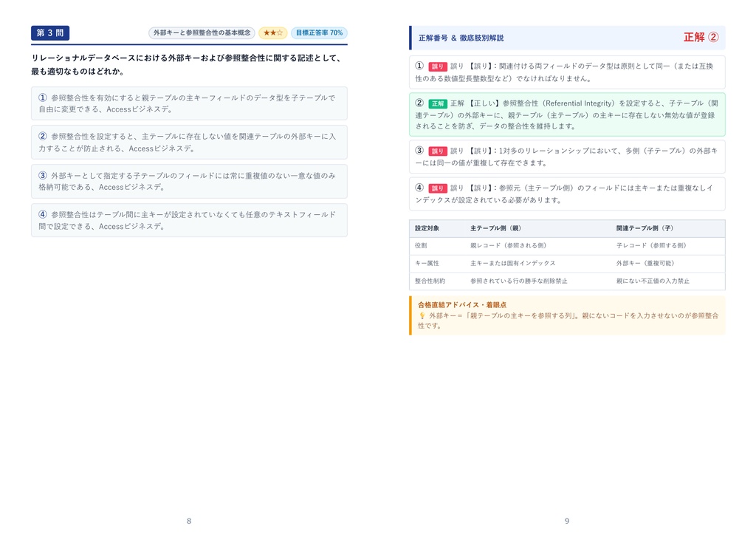Click the question text about リレーショナルデータベース
The height and width of the screenshot is (537, 756).
187,65
